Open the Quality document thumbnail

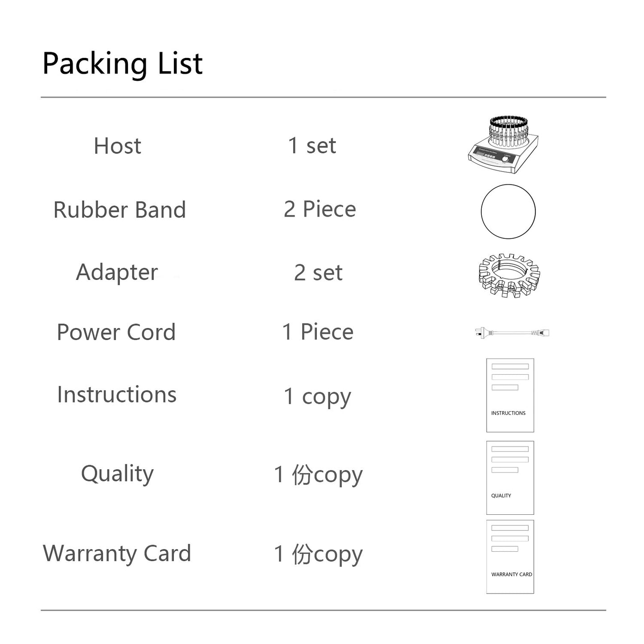[x=510, y=478]
